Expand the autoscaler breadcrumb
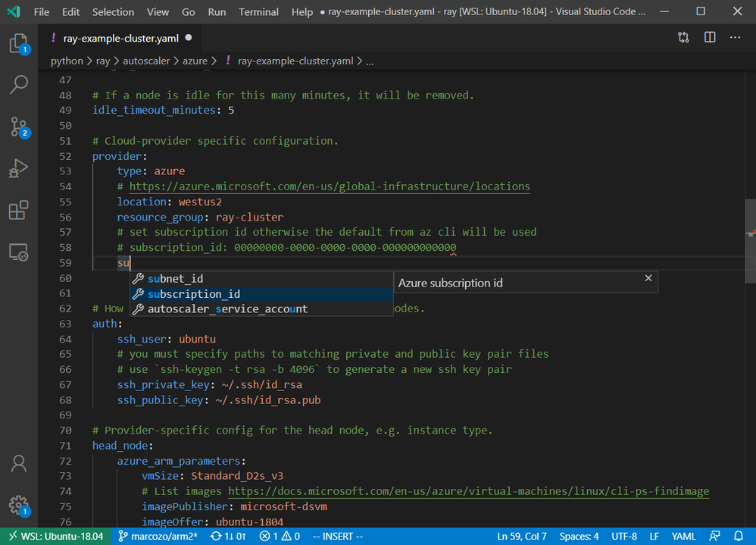 (x=146, y=61)
